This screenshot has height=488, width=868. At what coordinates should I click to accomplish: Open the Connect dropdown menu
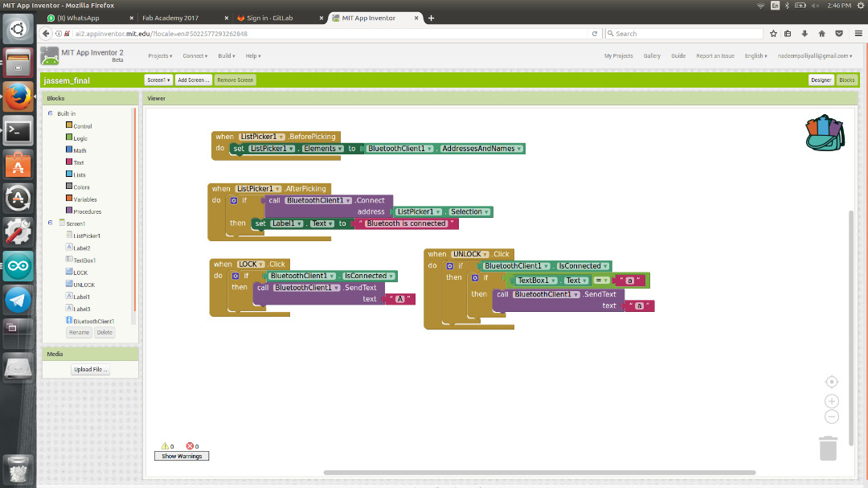(194, 56)
